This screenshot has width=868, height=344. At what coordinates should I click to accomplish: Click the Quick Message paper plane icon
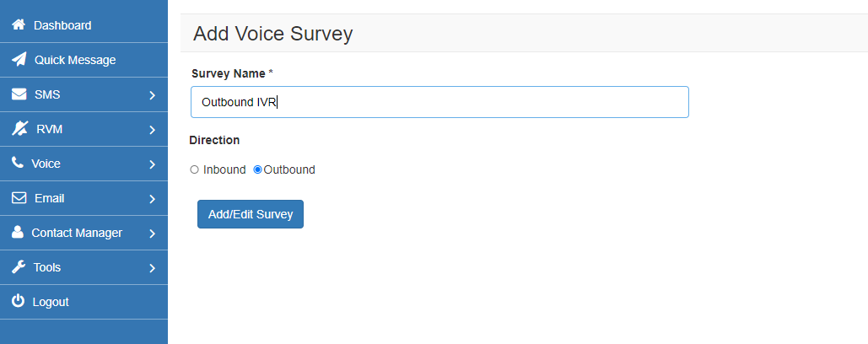(x=19, y=60)
